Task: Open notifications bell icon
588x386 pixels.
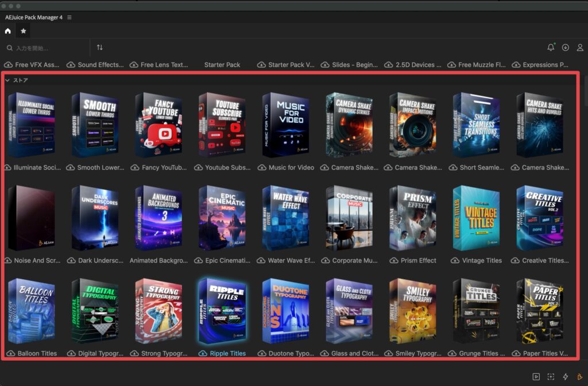Action: [x=551, y=47]
